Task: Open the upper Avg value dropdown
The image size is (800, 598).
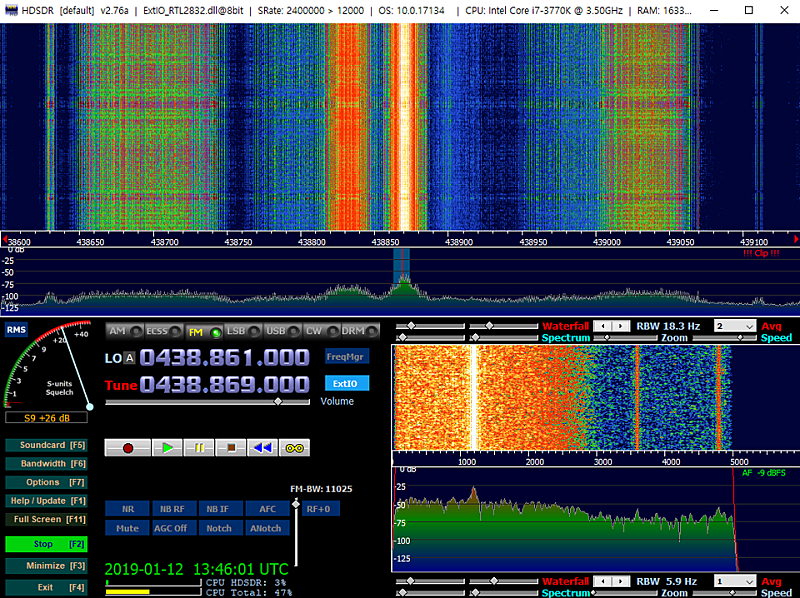Action: tap(734, 326)
